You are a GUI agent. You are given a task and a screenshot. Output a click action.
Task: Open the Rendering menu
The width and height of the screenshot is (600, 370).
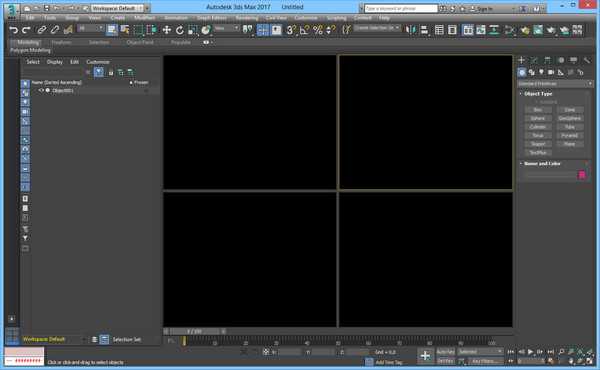point(247,18)
